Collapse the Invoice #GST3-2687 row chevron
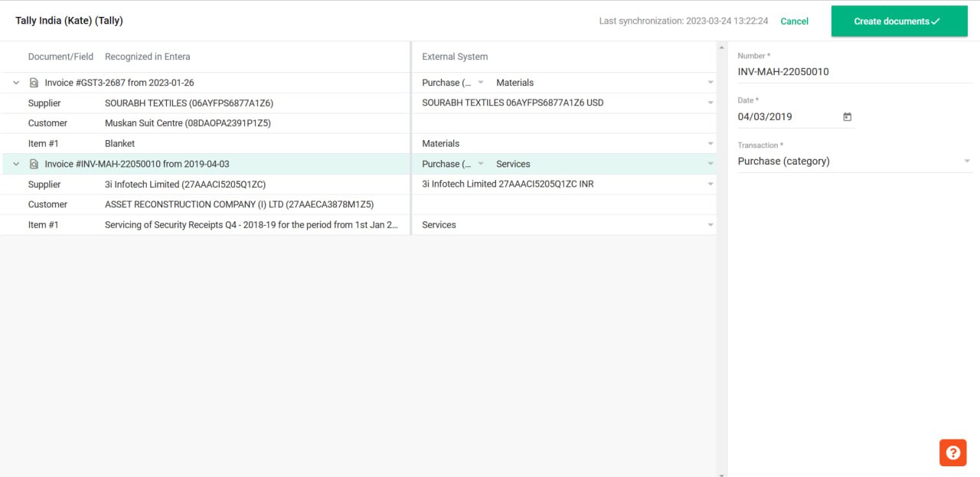The width and height of the screenshot is (980, 477). point(16,83)
